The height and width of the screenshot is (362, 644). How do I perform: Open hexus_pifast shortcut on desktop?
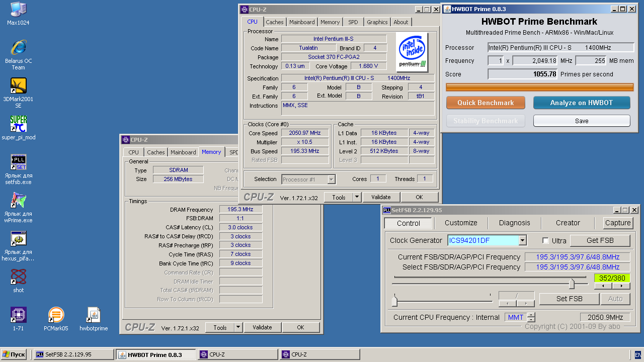point(18,246)
